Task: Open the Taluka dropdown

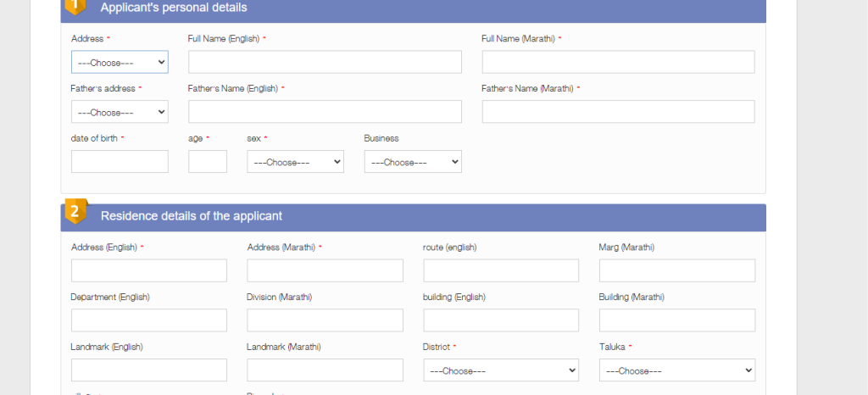Action: (x=676, y=370)
